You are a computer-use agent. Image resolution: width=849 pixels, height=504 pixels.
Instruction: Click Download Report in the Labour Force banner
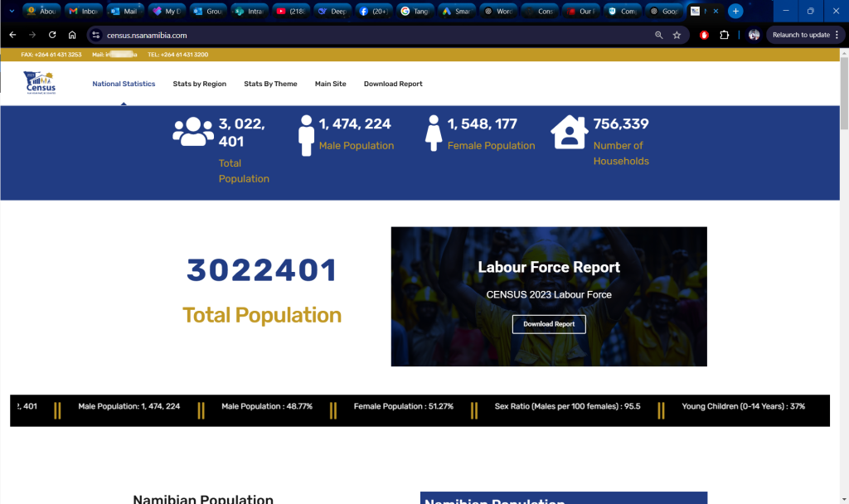(x=549, y=324)
